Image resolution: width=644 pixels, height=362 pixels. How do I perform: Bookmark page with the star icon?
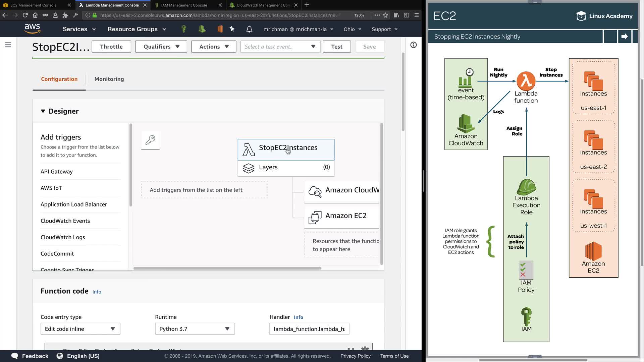point(385,15)
